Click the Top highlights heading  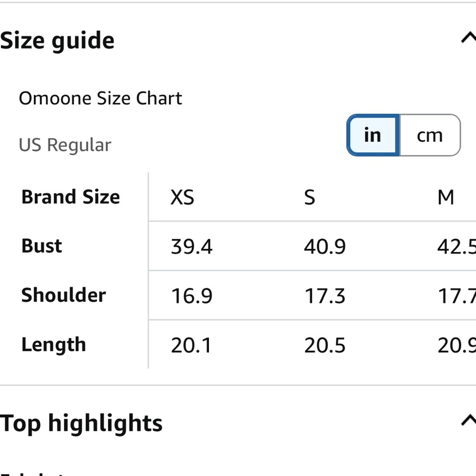click(x=81, y=423)
